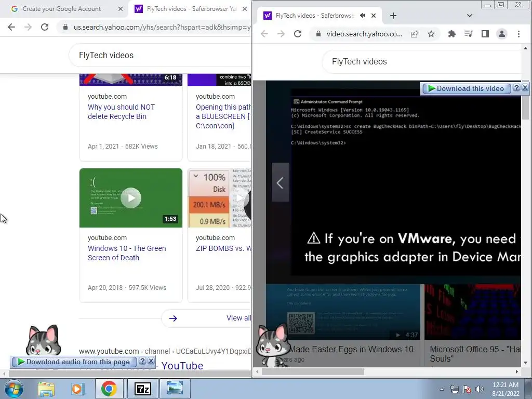Viewport: 532px width, 399px height.
Task: Open Why you should NOT delete Recycle Bin
Action: point(121,112)
